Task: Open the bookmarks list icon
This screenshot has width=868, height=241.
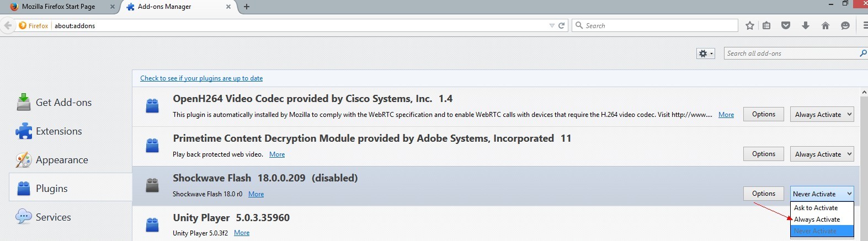Action: tap(766, 25)
